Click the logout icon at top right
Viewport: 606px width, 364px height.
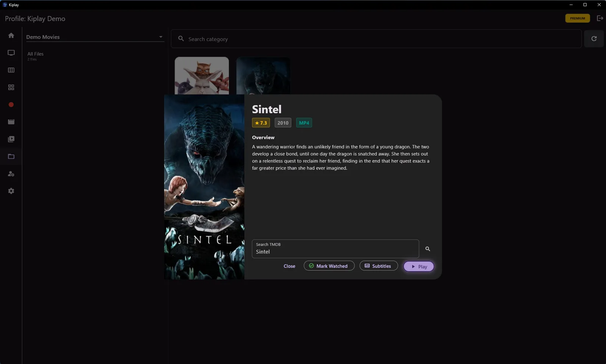coord(600,18)
